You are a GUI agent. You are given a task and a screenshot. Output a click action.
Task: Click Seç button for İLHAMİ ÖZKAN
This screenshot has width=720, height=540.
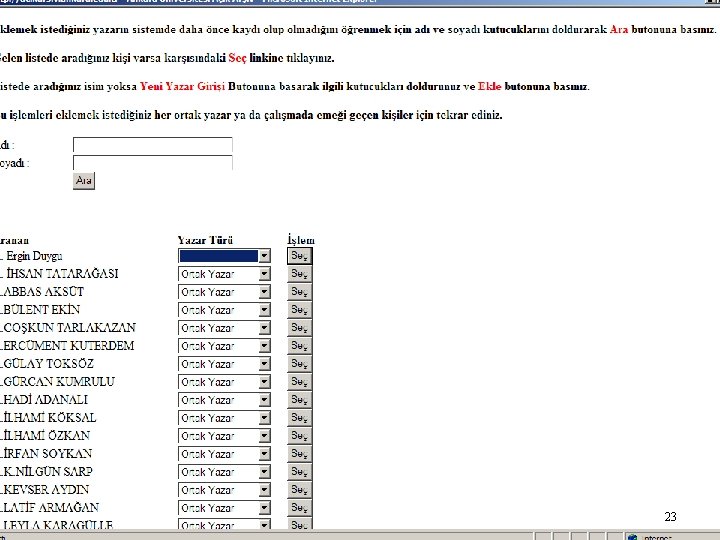(299, 435)
